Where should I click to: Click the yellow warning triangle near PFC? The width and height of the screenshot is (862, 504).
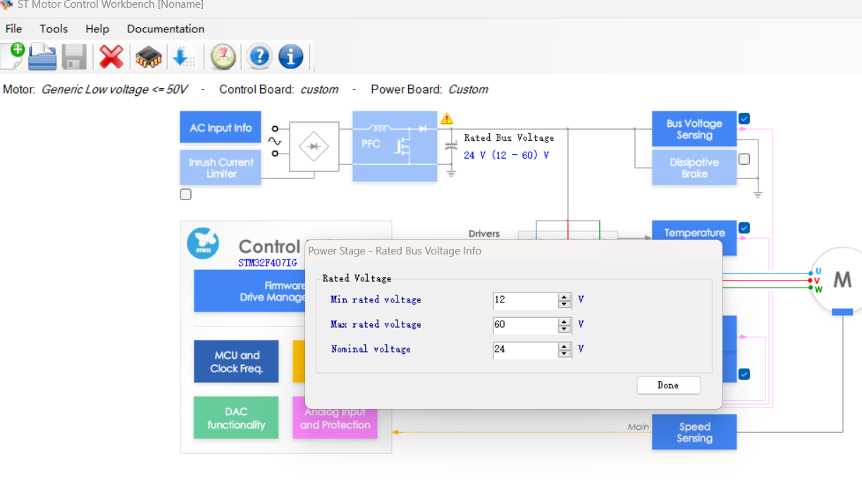447,118
